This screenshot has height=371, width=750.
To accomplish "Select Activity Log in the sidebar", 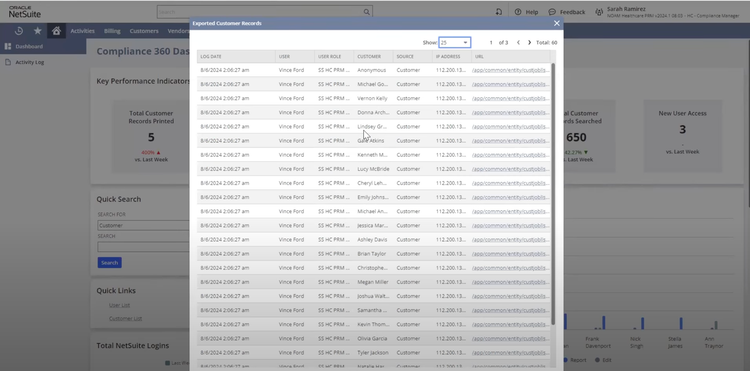I will coord(30,62).
